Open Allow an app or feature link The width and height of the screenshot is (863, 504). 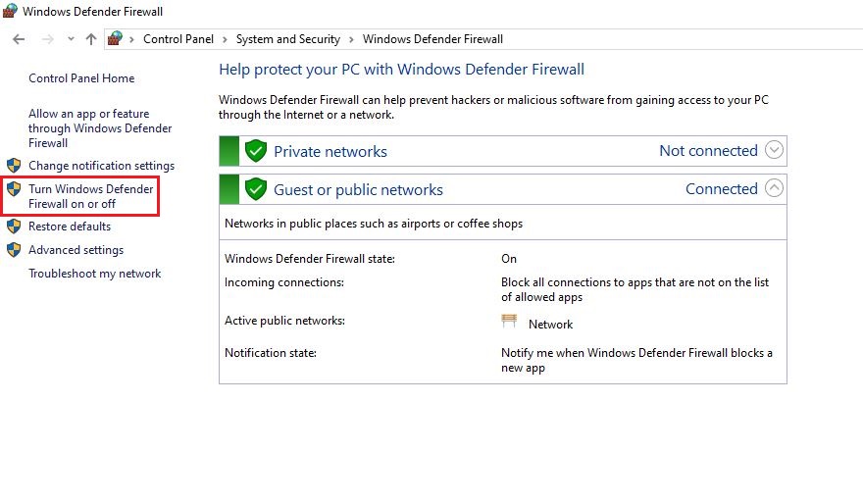(100, 128)
